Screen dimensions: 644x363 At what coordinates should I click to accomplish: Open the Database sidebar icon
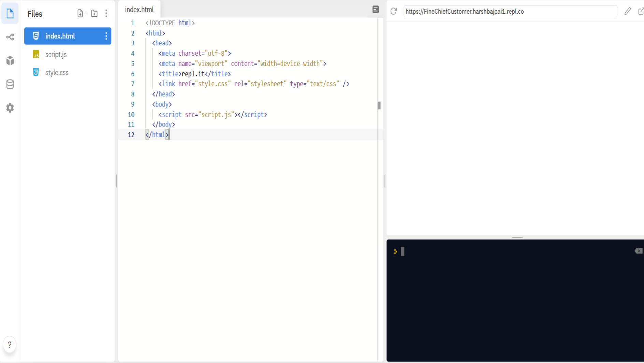(10, 84)
